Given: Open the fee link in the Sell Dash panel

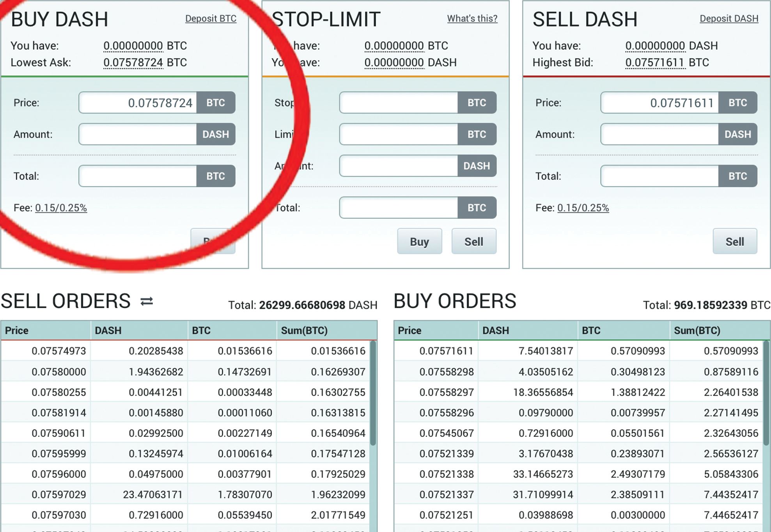Looking at the screenshot, I should point(583,208).
